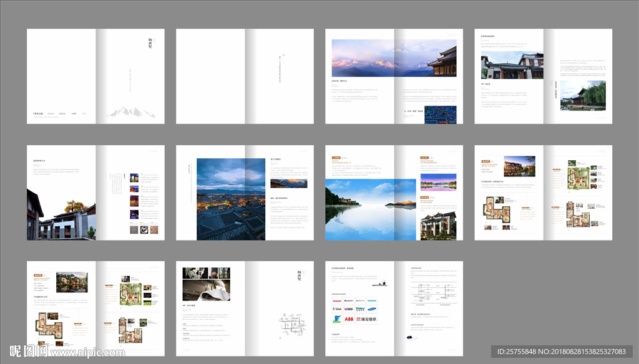Select the lake reflection landscape photo

370,209
